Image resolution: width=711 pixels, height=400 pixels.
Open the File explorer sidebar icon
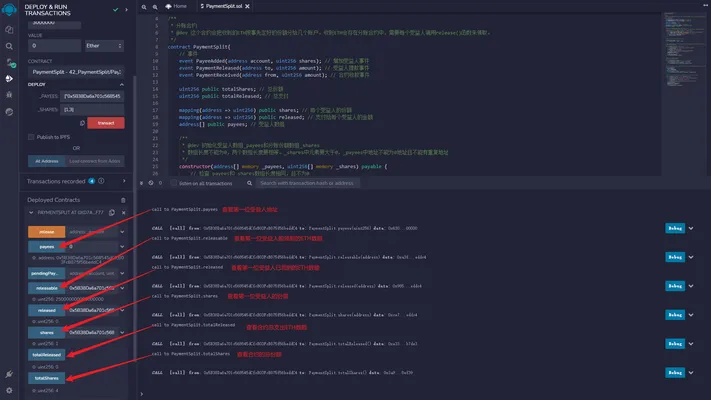click(9, 29)
